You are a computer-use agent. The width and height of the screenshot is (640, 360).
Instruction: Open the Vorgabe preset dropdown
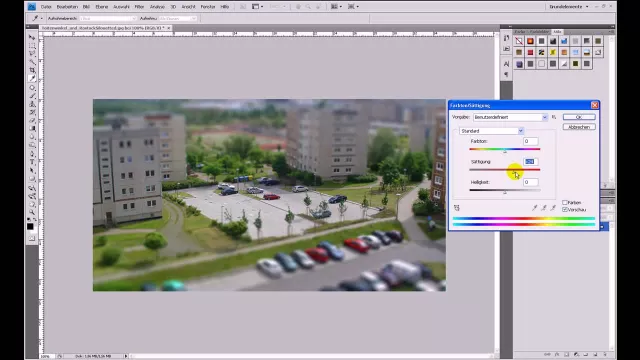[510, 117]
